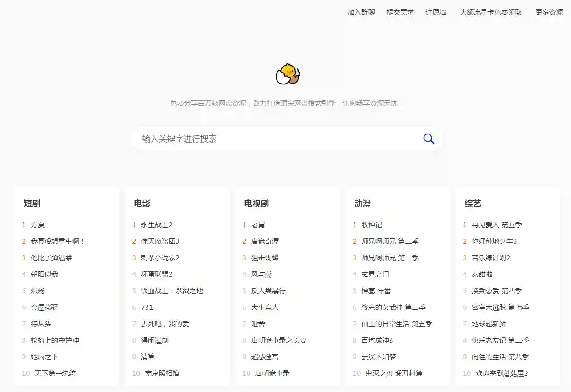The width and height of the screenshot is (571, 392).
Task: Click the chick in eggshell logo
Action: (x=288, y=74)
